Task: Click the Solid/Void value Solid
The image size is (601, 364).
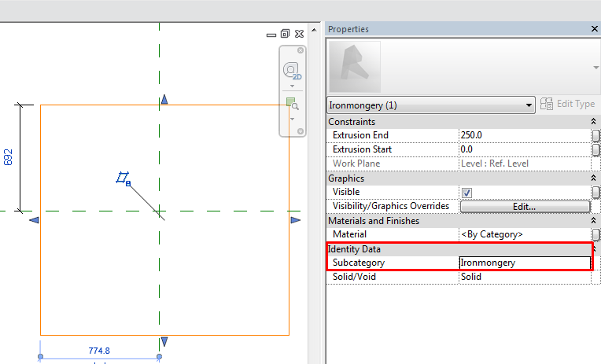Action: (525, 277)
